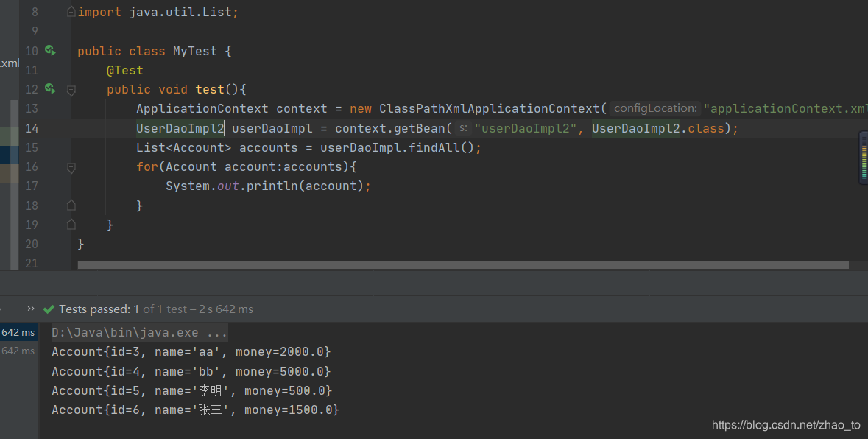Screen dimensions: 868x439
Task: Click output line Account id=3 name='aa'
Action: coord(191,351)
